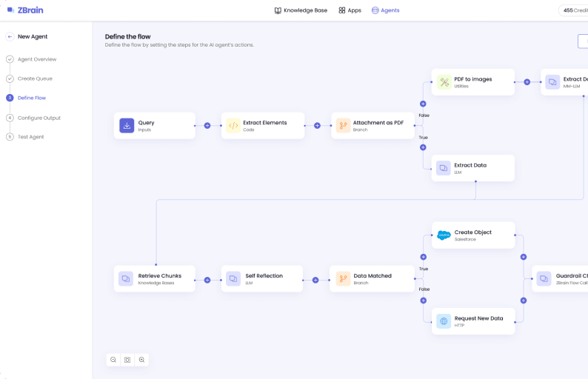Add step after Create Object node
This screenshot has height=379, width=588.
(x=524, y=257)
